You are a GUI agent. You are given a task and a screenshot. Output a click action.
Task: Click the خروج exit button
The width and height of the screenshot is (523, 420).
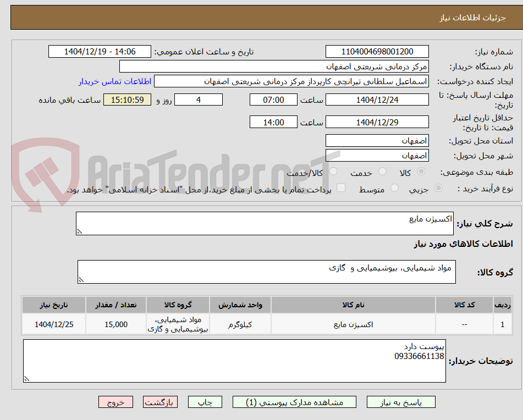(115, 402)
